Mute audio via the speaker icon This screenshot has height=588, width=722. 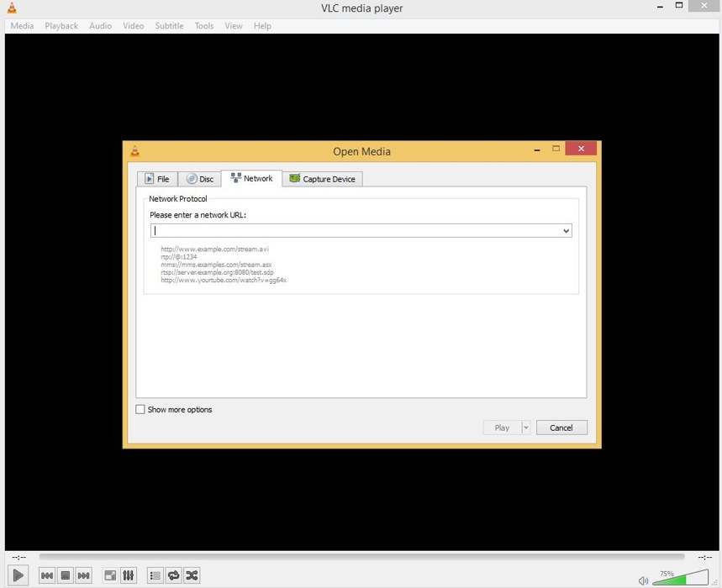pos(643,580)
